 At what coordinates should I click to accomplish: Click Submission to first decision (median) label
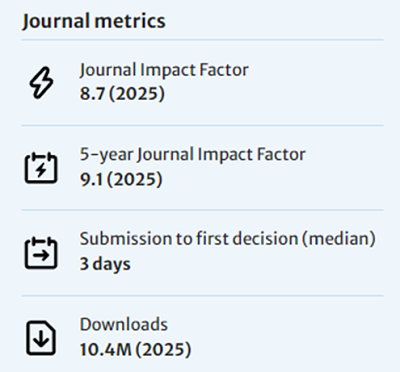coord(228,239)
